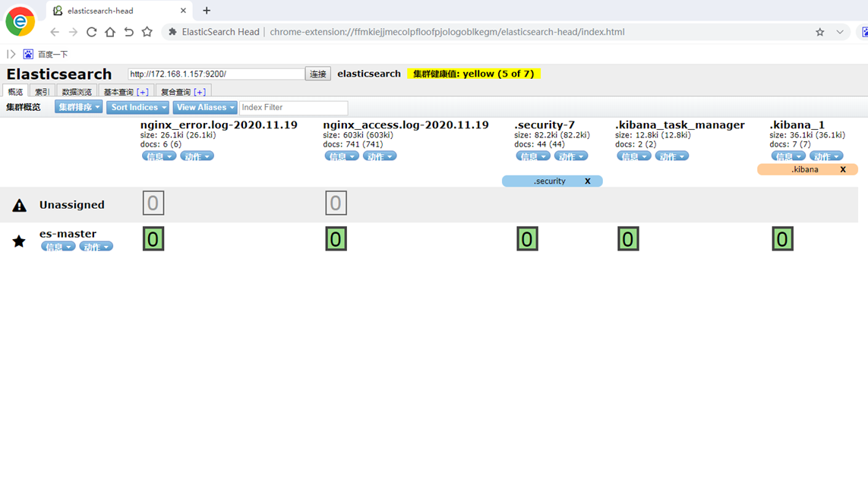The width and height of the screenshot is (868, 495).
Task: Open 信息 menu for nginx_access.log-2020.11.19
Action: pyautogui.click(x=342, y=156)
